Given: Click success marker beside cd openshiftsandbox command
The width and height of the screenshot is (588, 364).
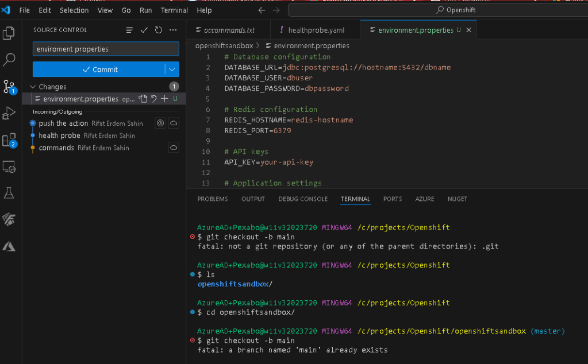Looking at the screenshot, I should coord(193,312).
